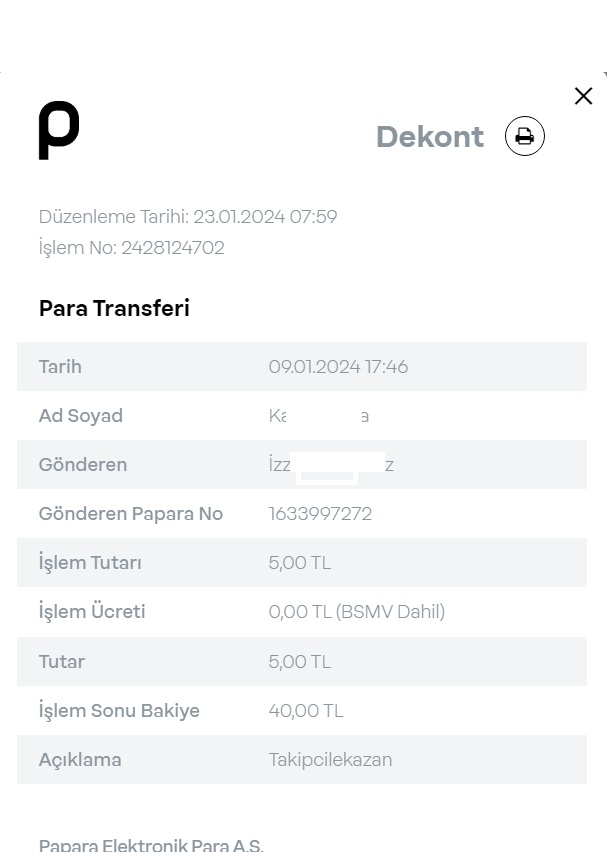Click the Tutar row label
The height and width of the screenshot is (852, 607).
click(61, 662)
